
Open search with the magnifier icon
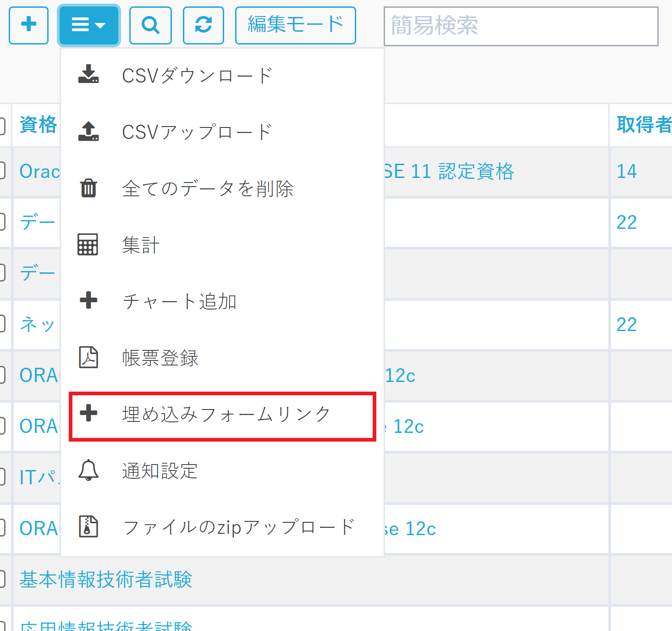[150, 25]
